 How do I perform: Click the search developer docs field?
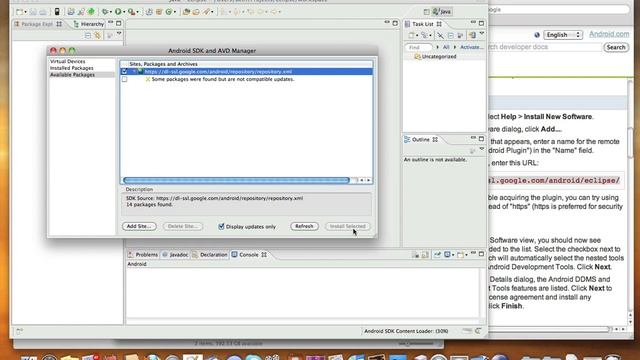tap(545, 47)
